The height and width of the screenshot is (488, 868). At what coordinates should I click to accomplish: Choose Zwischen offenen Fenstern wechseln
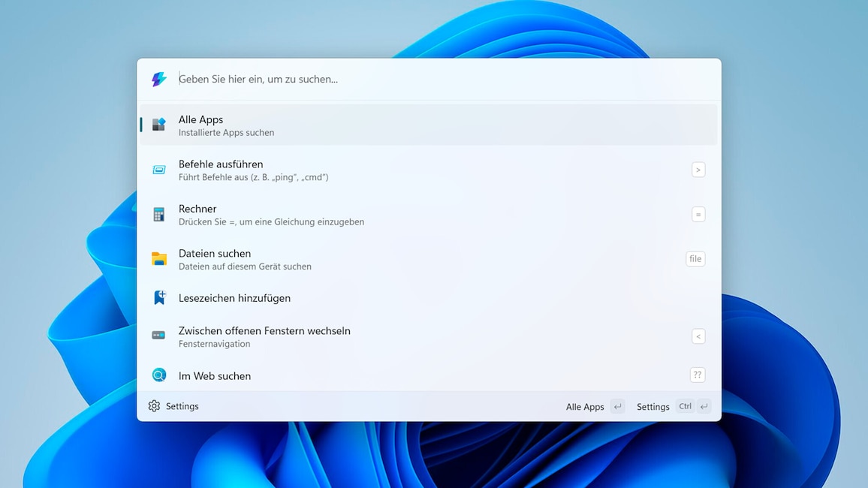pos(429,336)
